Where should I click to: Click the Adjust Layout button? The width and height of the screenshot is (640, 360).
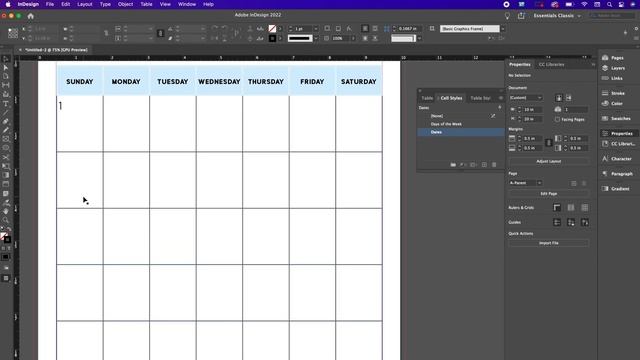[x=549, y=161]
